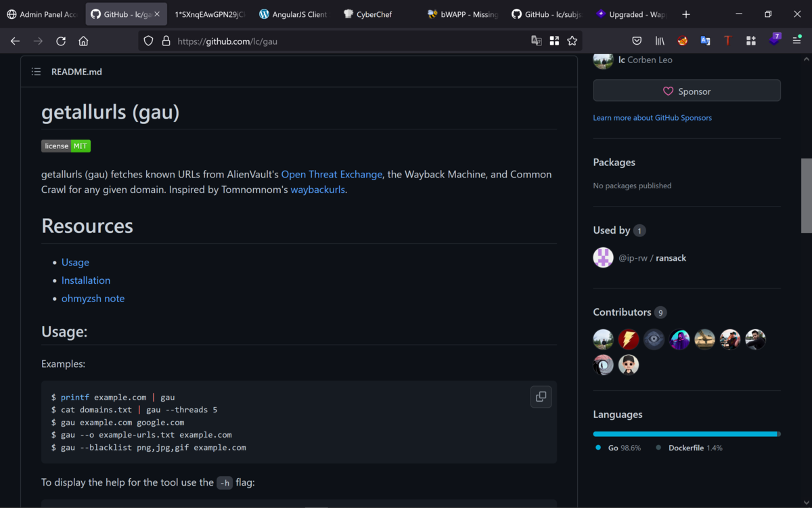Reload the current GitHub page

click(60, 41)
